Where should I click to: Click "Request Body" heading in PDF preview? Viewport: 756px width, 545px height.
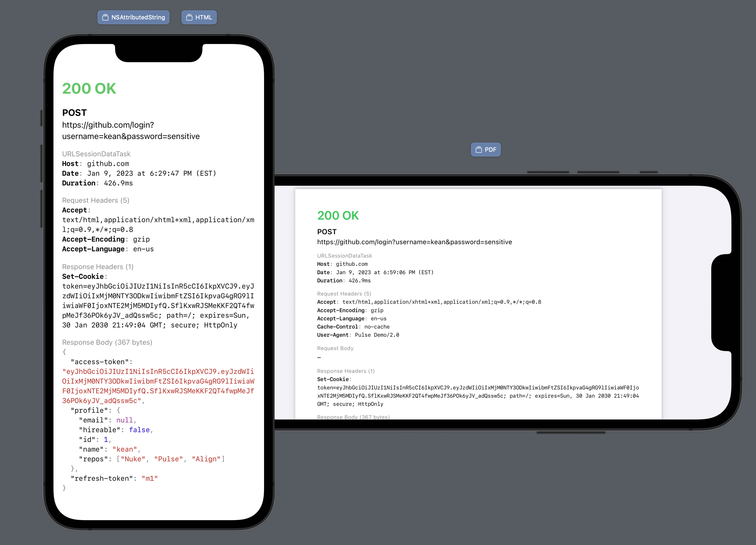pyautogui.click(x=335, y=348)
